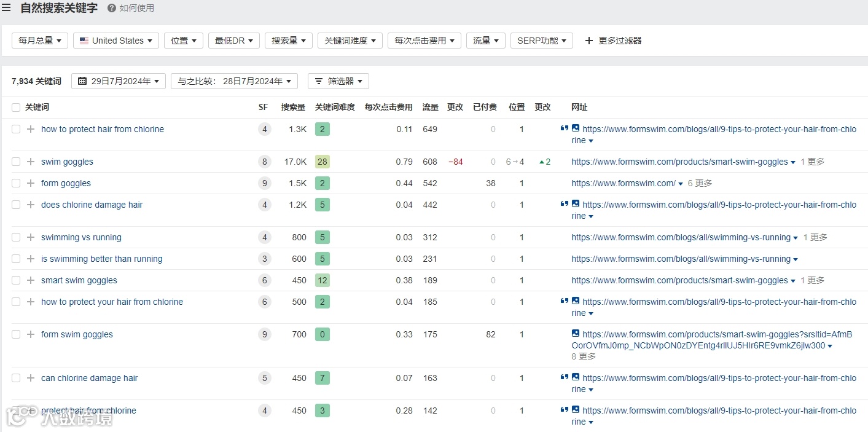Open the 最低DR filter dropdown

(234, 41)
